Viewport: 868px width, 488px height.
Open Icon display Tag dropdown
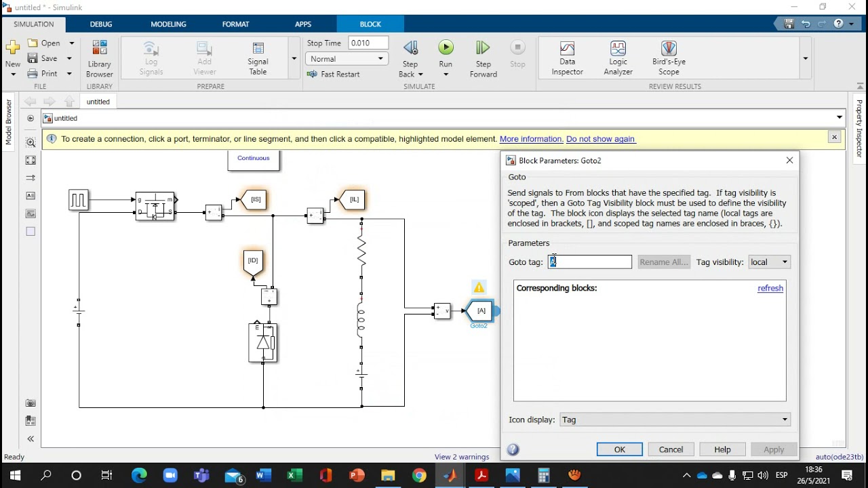[x=675, y=420]
